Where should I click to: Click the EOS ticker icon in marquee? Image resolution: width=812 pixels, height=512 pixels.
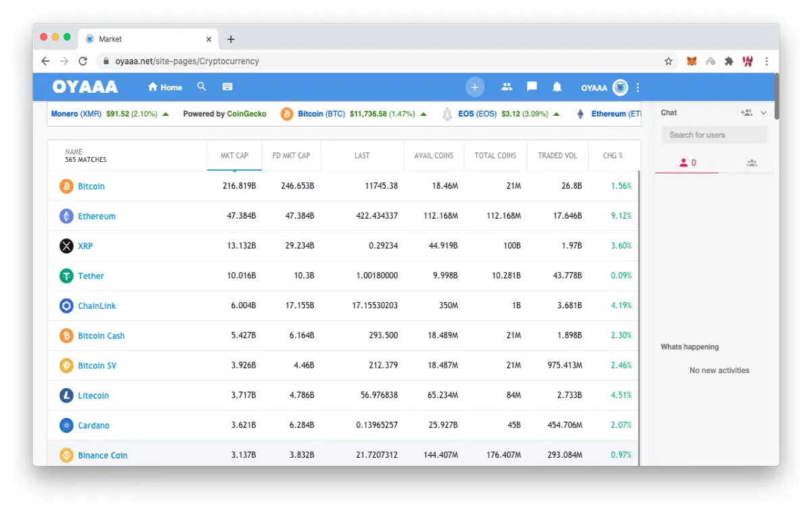[x=447, y=114]
